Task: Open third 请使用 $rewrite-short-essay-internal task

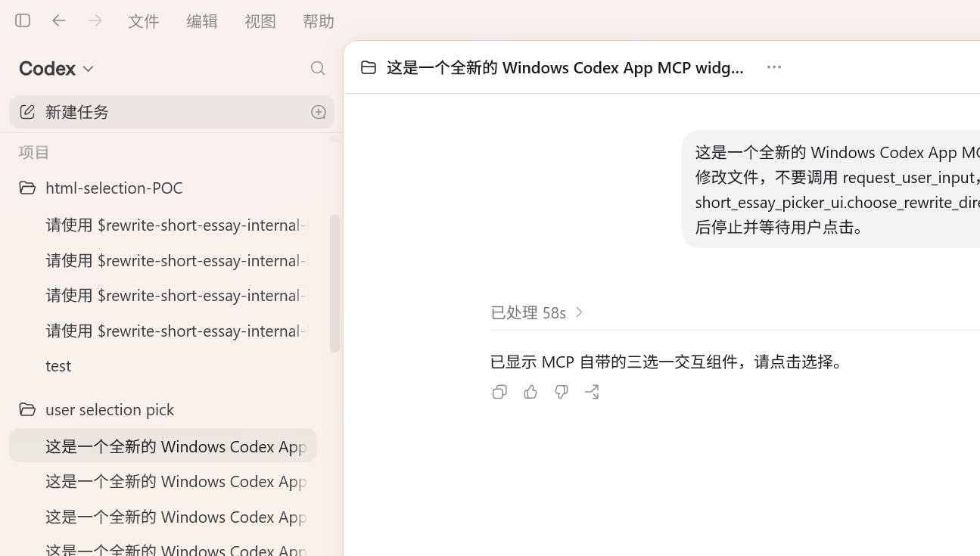Action: pyautogui.click(x=176, y=295)
